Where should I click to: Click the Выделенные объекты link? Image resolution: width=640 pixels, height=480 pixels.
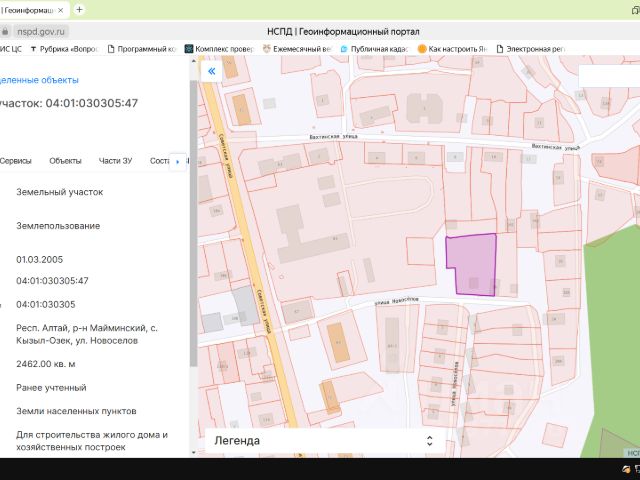click(39, 80)
